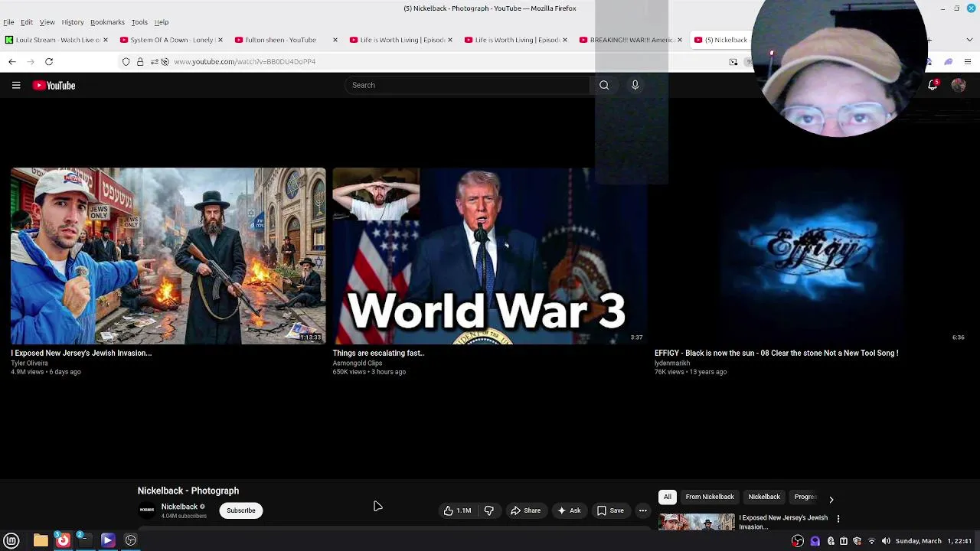The height and width of the screenshot is (551, 980).
Task: Open OBS Studio from taskbar
Action: tap(131, 540)
